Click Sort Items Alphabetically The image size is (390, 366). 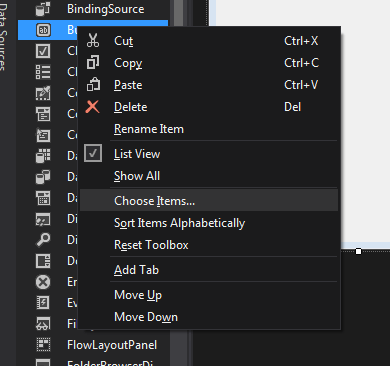point(209,223)
